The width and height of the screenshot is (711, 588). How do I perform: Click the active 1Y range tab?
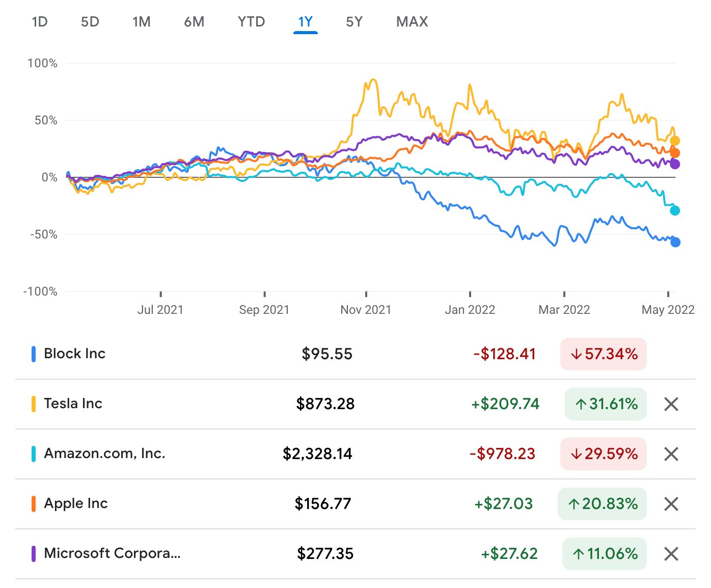coord(306,22)
